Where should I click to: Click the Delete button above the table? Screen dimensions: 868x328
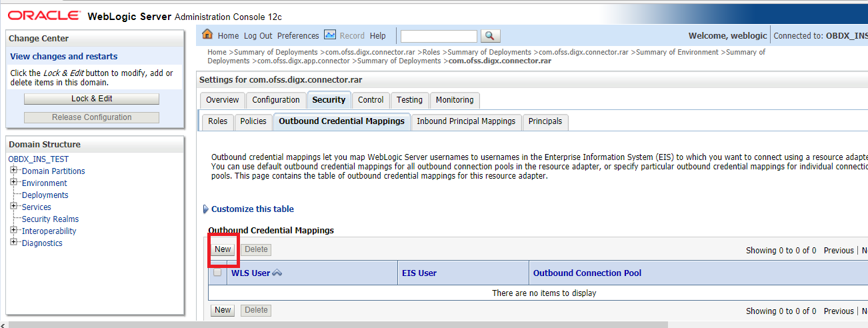(x=256, y=249)
